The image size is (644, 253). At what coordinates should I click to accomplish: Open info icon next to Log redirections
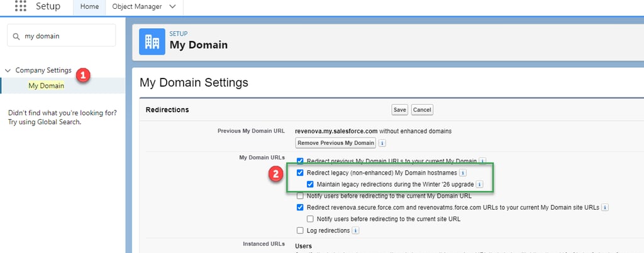[356, 230]
